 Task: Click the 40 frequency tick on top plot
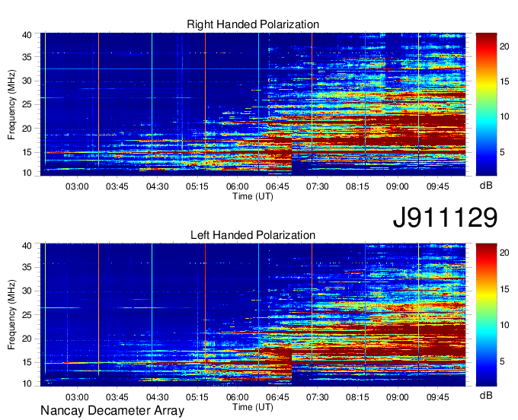27,35
